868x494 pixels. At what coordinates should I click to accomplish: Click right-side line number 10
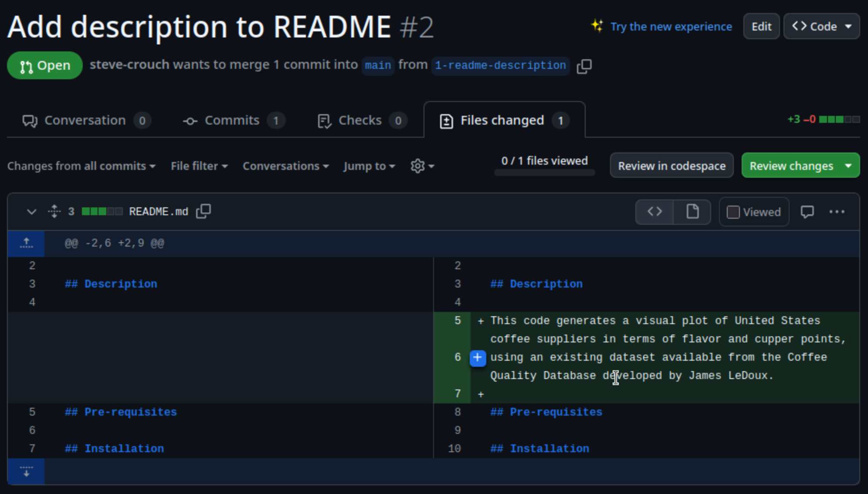(x=454, y=449)
